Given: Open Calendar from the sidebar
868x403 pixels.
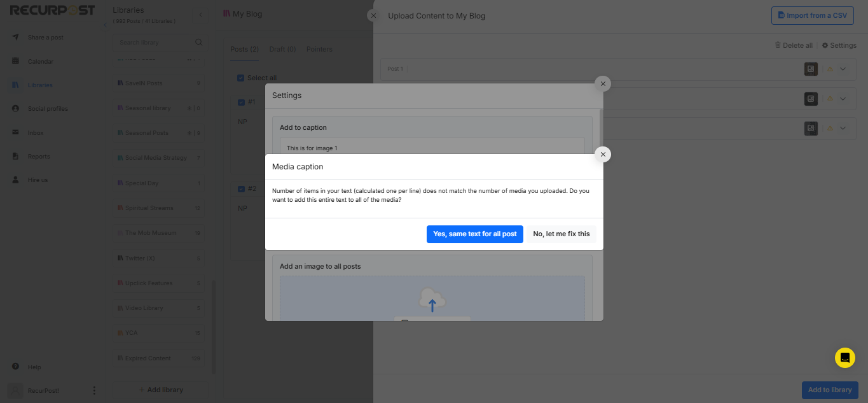Looking at the screenshot, I should coord(41,62).
